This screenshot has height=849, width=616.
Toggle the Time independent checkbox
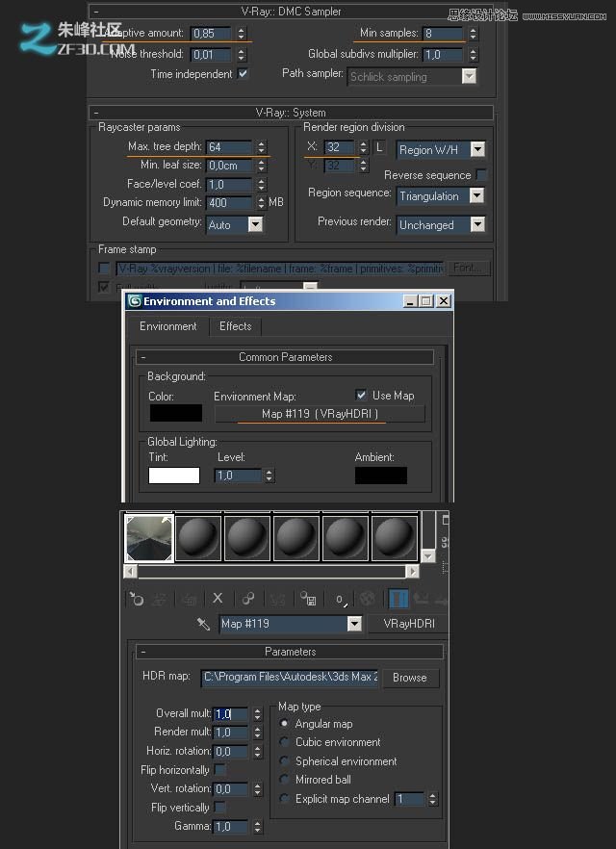pos(244,73)
